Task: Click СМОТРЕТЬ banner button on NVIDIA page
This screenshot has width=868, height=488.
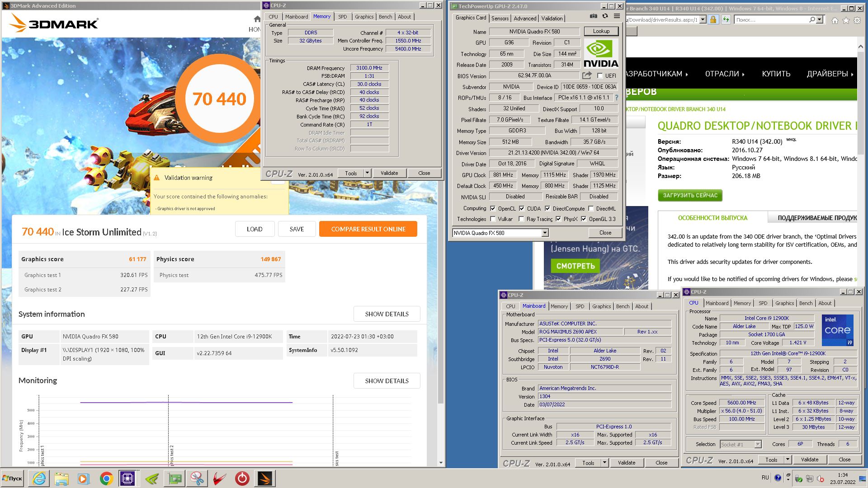Action: pos(576,266)
